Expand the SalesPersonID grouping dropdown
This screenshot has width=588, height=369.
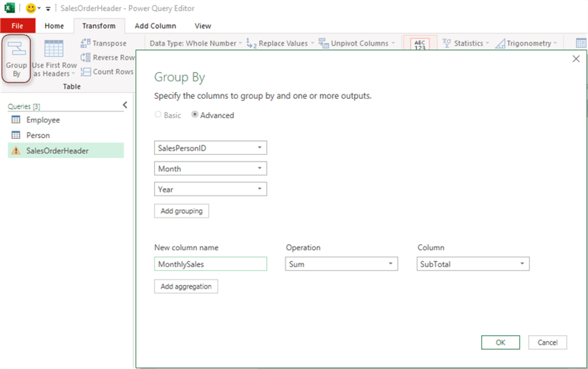coord(260,148)
